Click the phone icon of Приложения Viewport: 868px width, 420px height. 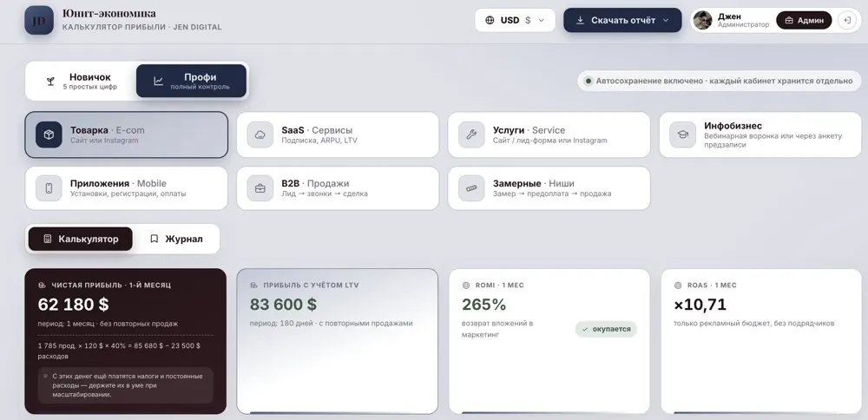coord(49,188)
